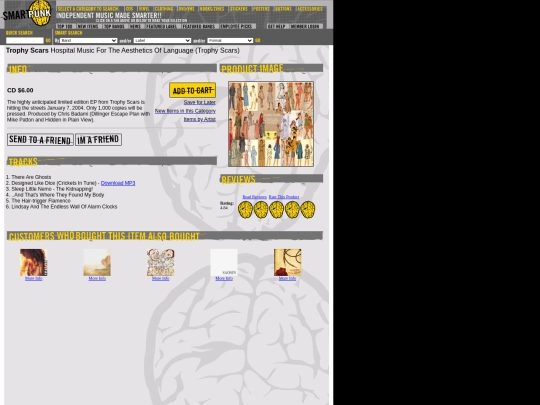Open the Employee Picks page
Viewport: 540px width, 405px height.
[x=236, y=26]
